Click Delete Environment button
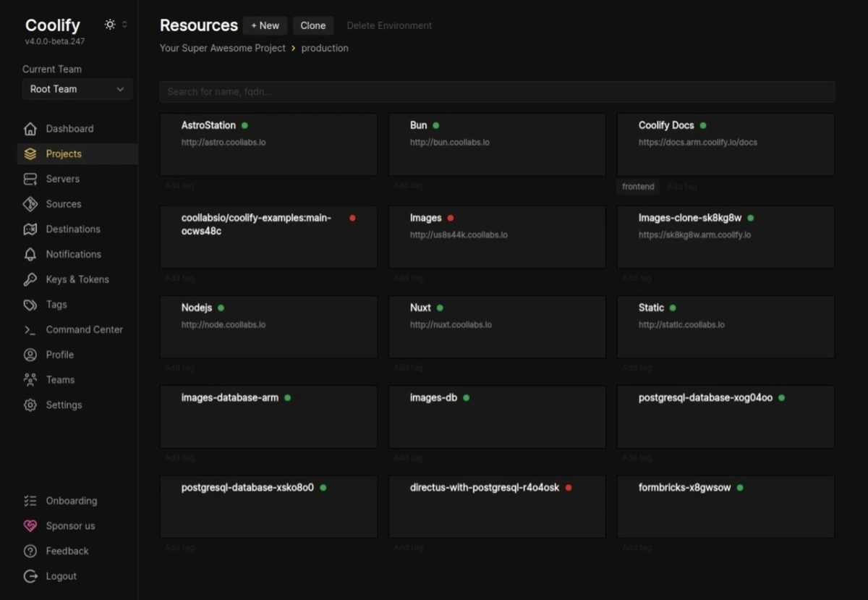 (389, 25)
